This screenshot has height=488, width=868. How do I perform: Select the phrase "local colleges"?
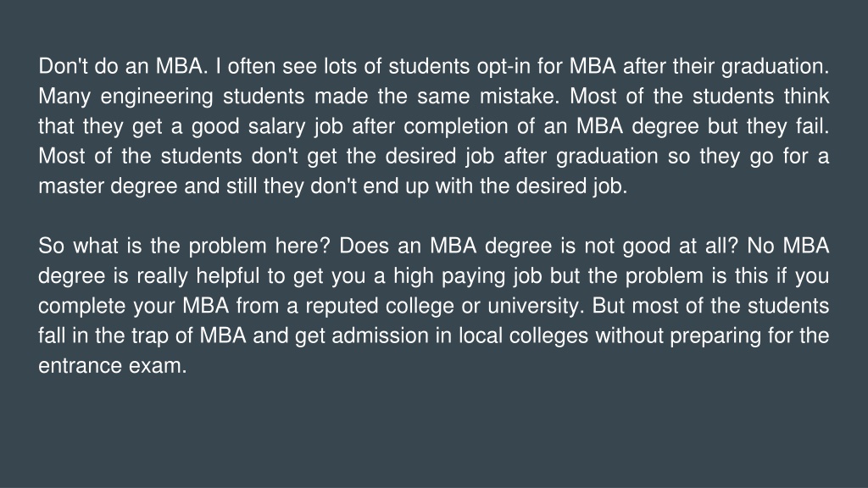click(523, 335)
